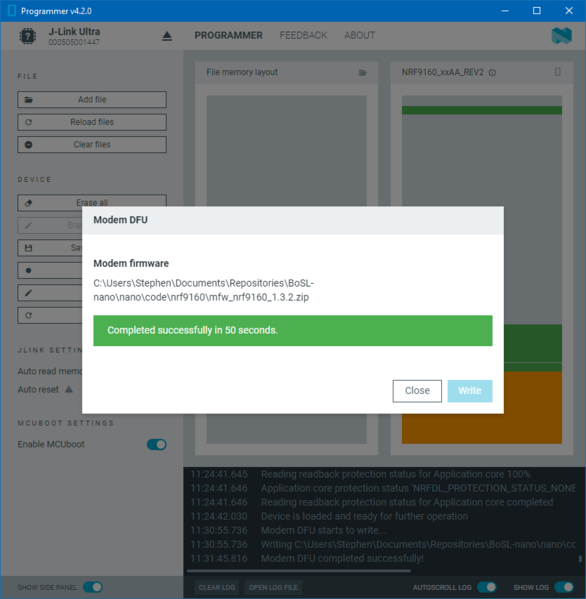Viewport: 586px width, 599px height.
Task: Click device icon in NRF9160 panel header
Action: (558, 72)
